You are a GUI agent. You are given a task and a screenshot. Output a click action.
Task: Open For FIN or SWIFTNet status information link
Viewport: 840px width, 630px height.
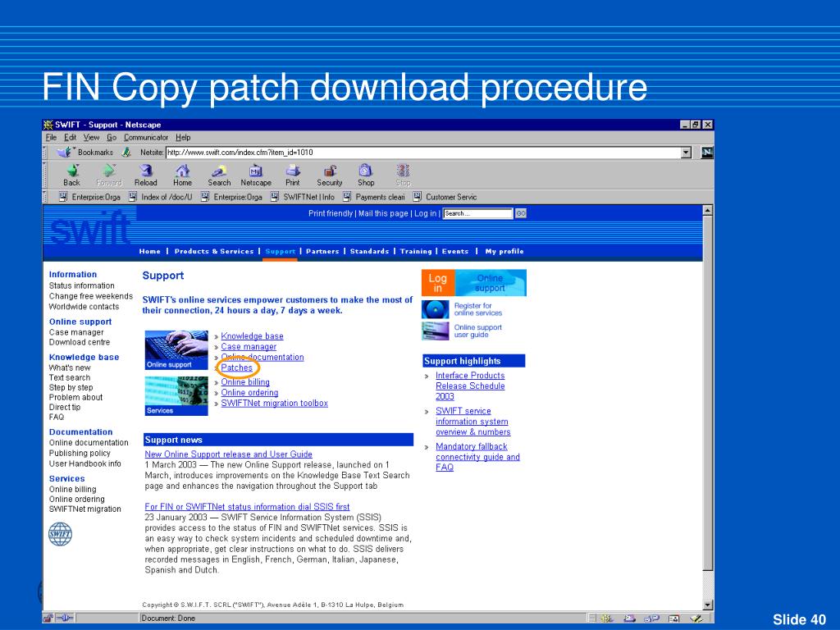pos(247,507)
